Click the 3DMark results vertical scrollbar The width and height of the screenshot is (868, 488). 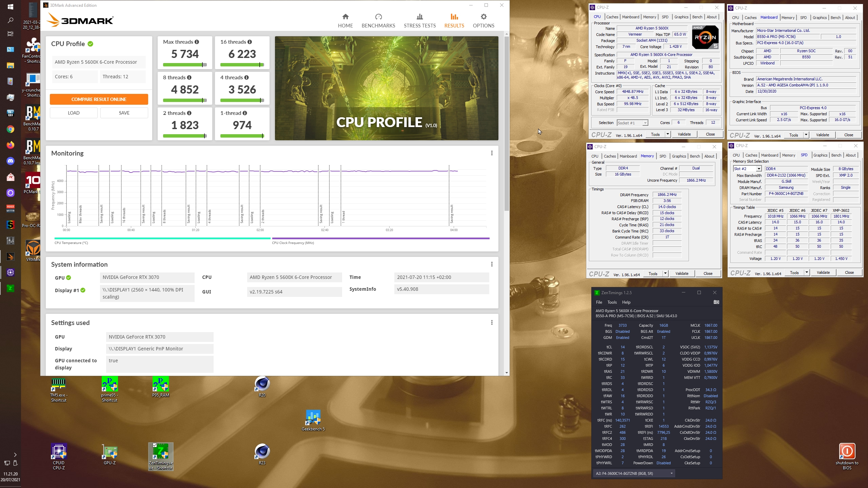[507, 124]
